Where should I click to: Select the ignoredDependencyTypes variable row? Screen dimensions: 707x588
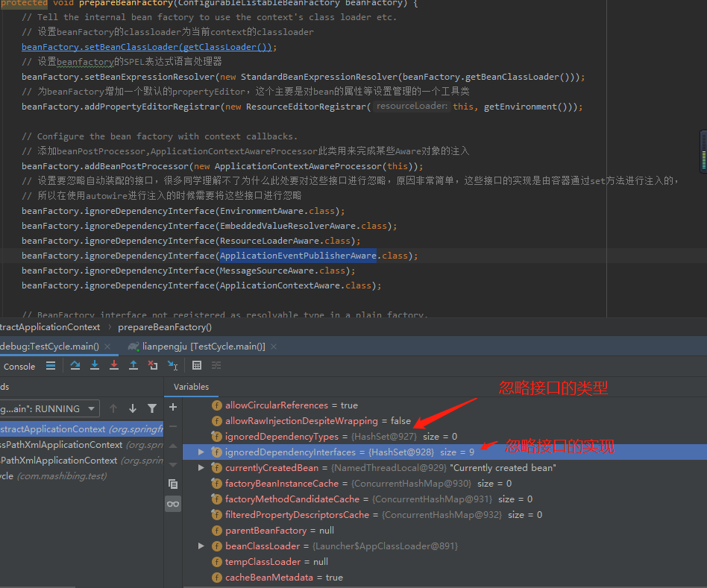click(x=444, y=436)
